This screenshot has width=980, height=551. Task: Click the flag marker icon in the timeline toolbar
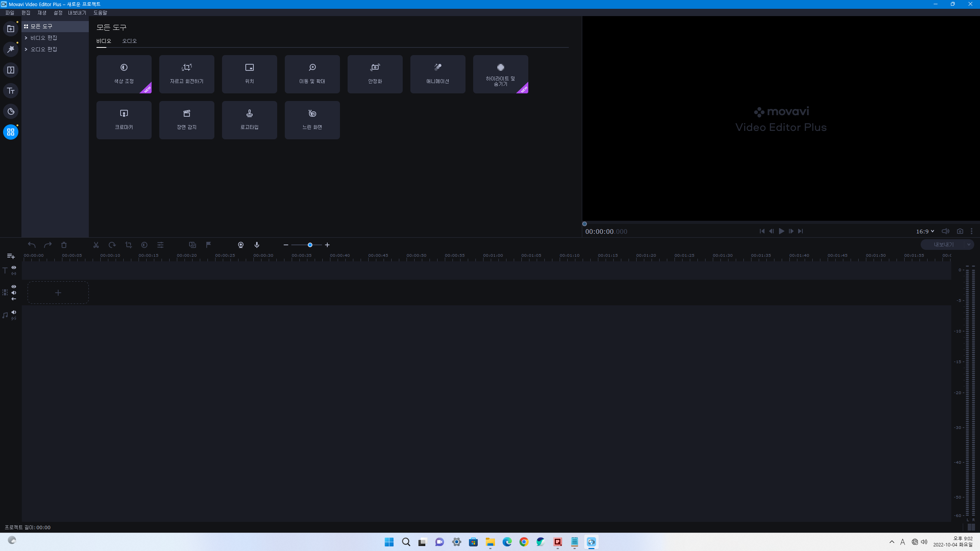click(x=209, y=245)
